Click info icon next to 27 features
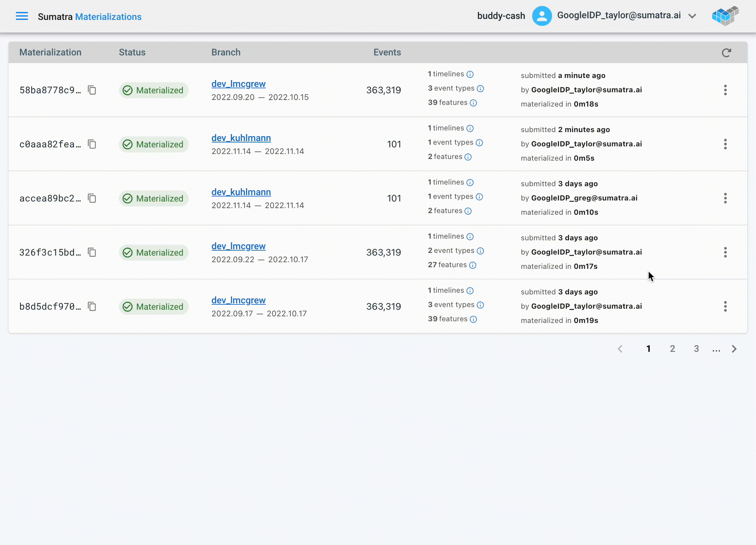Screen dimensions: 756x545 point(473,265)
